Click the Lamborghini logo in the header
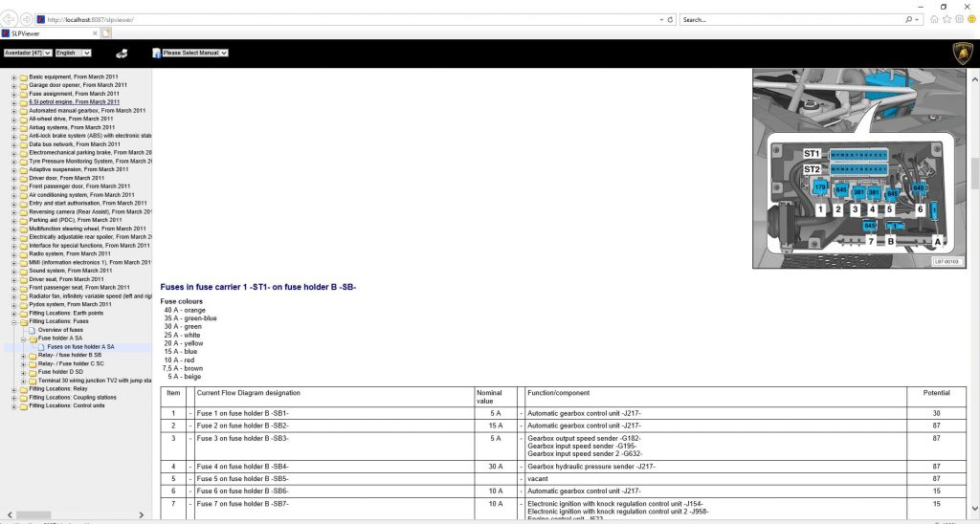980x524 pixels. [x=963, y=54]
